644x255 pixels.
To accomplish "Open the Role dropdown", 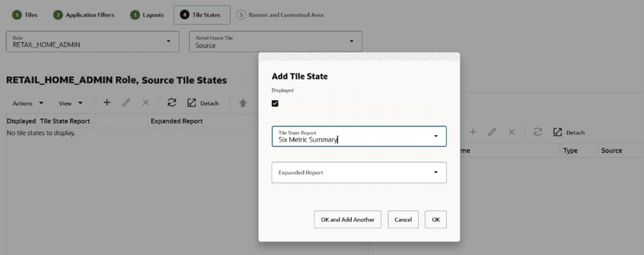I will pyautogui.click(x=168, y=41).
